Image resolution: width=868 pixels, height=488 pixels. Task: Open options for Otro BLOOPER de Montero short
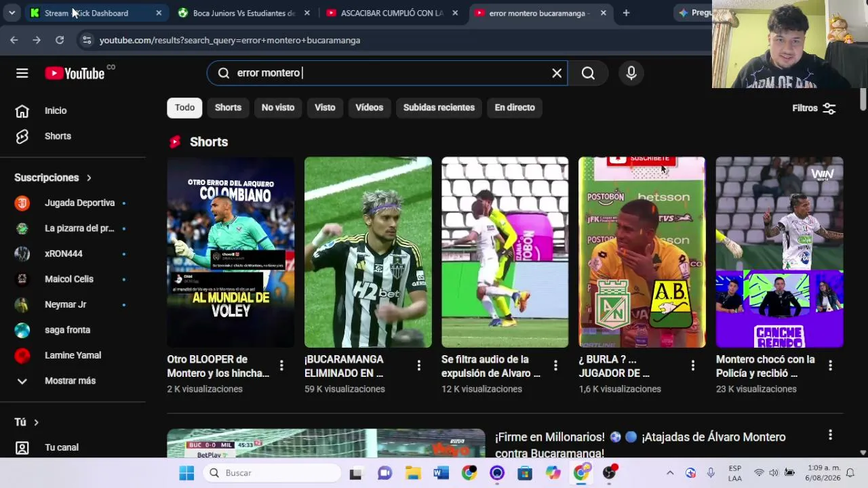281,366
